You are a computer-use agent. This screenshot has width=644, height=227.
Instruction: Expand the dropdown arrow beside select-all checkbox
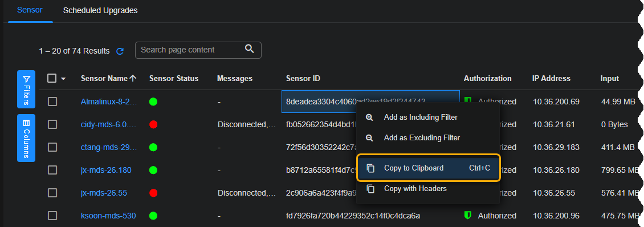coord(63,79)
